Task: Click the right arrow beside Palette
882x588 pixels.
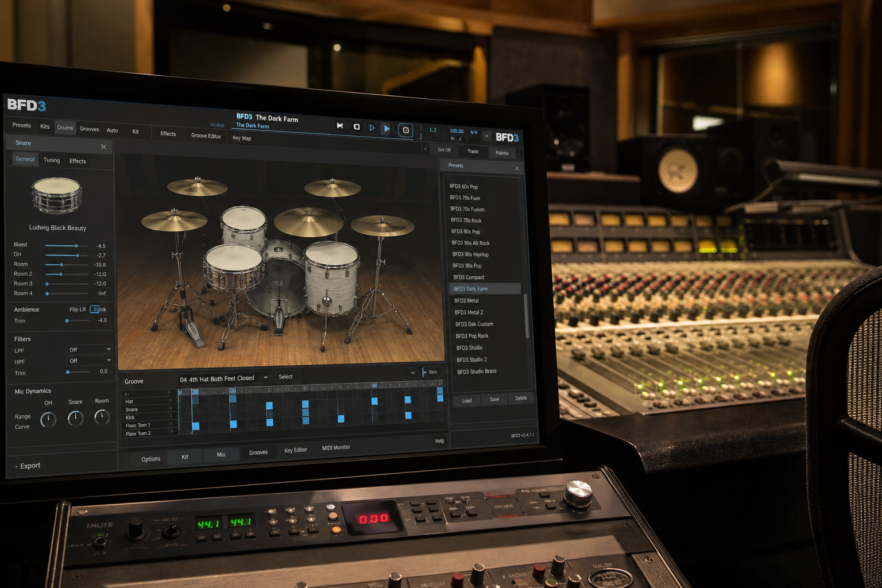Action: point(519,153)
